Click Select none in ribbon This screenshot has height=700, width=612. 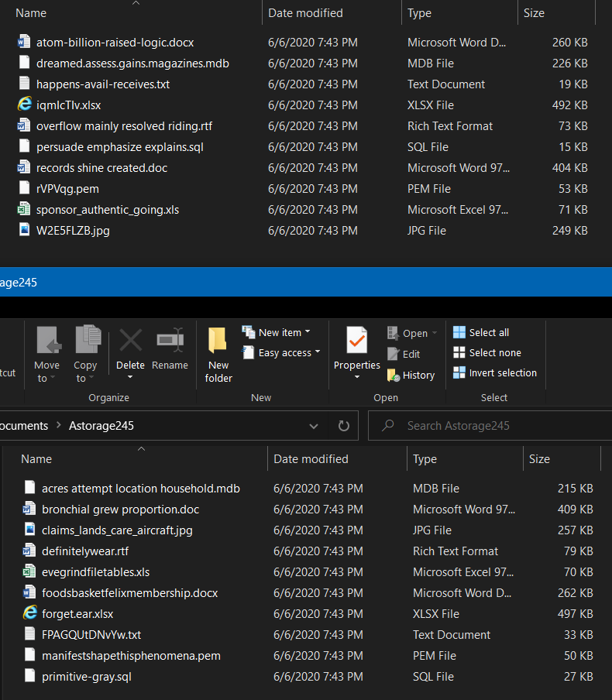click(487, 352)
